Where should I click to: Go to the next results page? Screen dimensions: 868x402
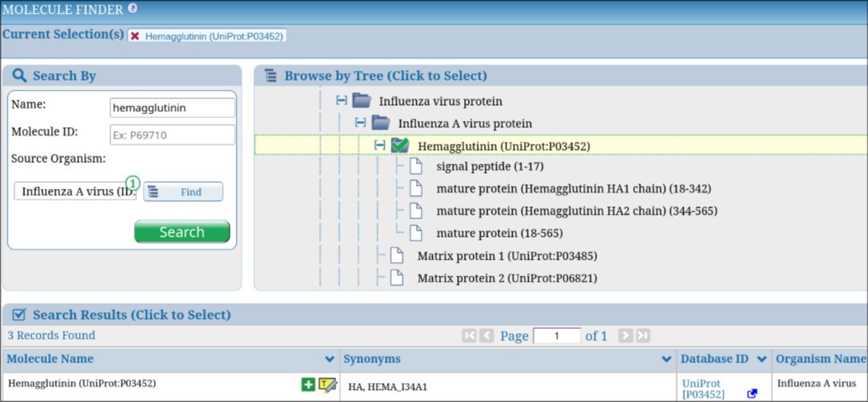point(625,336)
